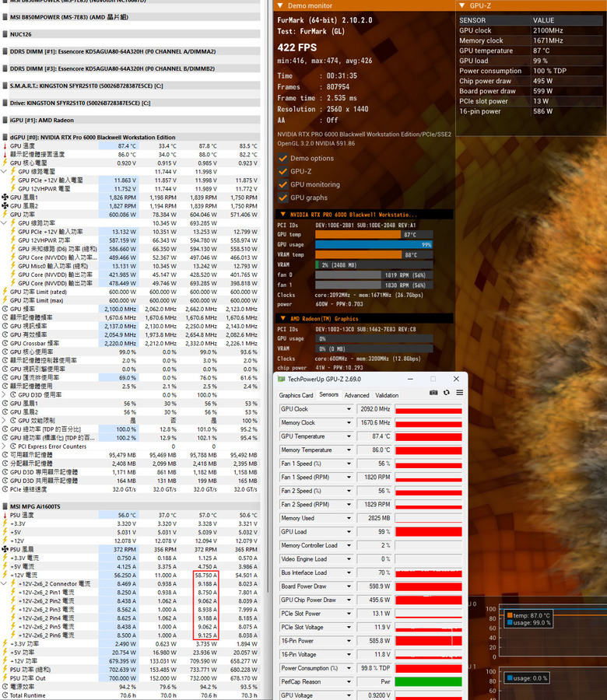Screen dimensions: 607x700
Task: Collapse the GPU 線路電壓 tree group
Action: (4, 171)
